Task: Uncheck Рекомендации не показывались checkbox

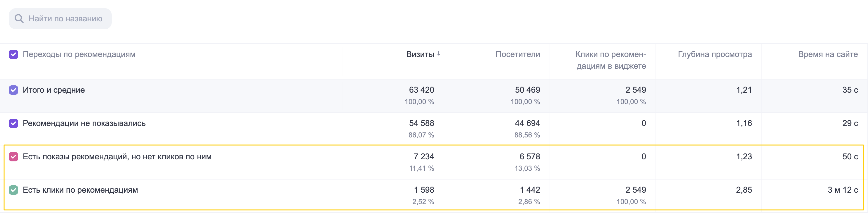Action: point(13,123)
